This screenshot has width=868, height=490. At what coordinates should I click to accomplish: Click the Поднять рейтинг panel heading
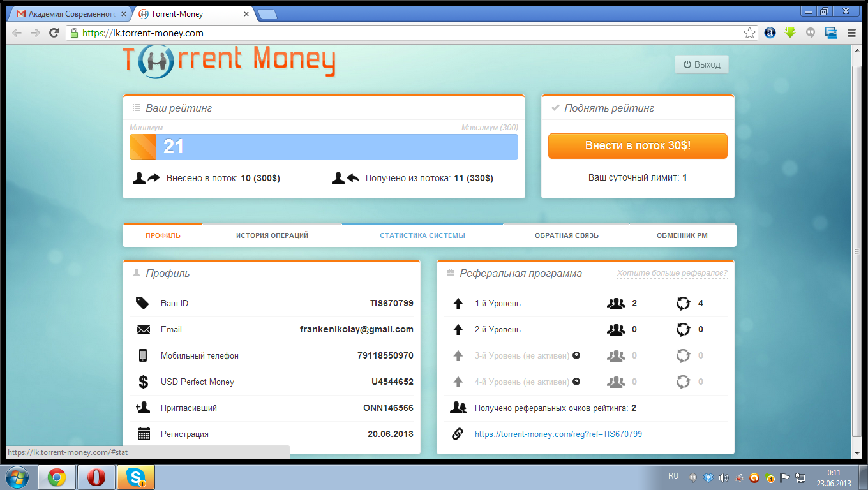pos(610,108)
